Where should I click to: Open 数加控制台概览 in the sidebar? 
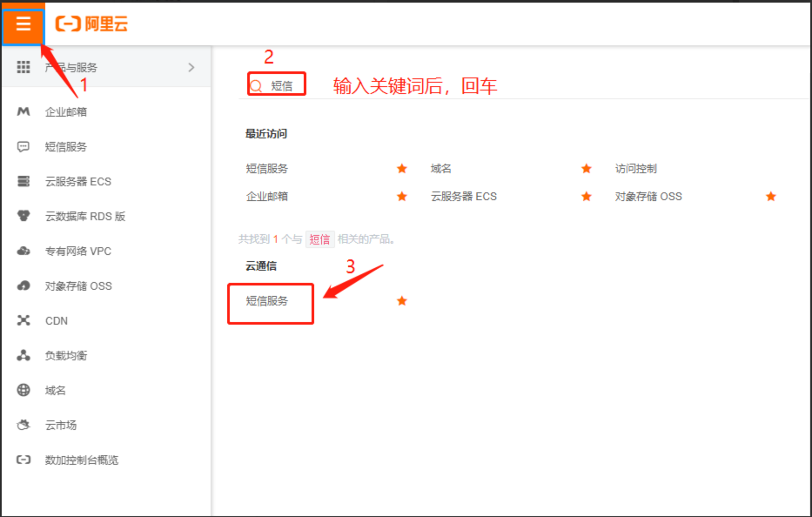(81, 460)
